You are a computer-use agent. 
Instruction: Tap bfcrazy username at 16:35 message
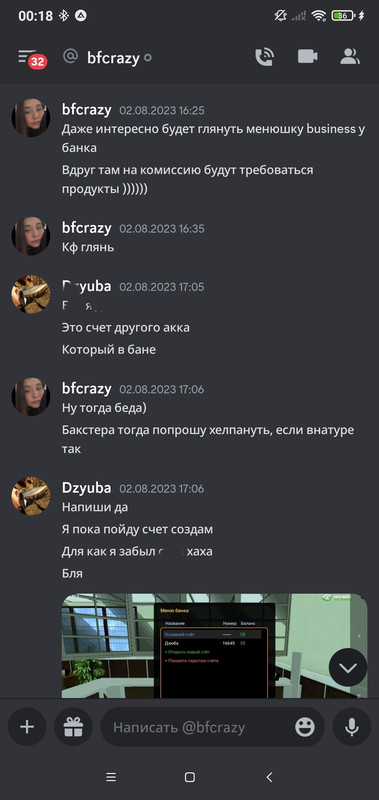click(86, 228)
